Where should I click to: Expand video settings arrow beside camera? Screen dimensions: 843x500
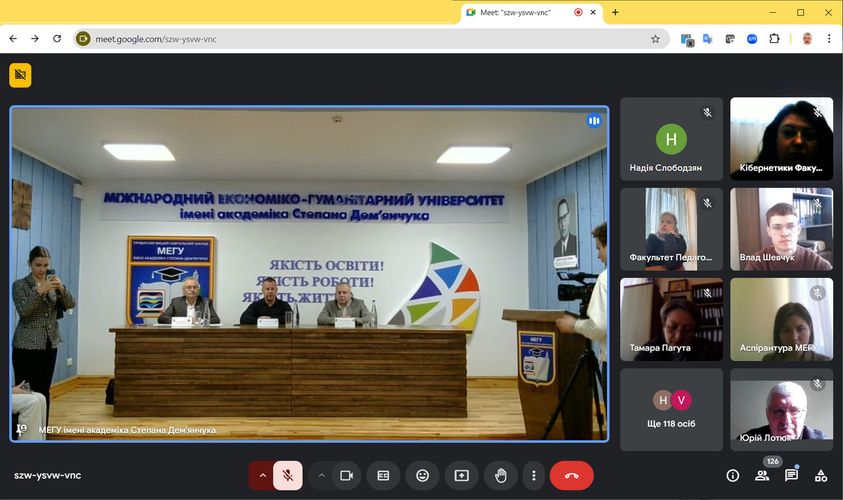pos(322,475)
